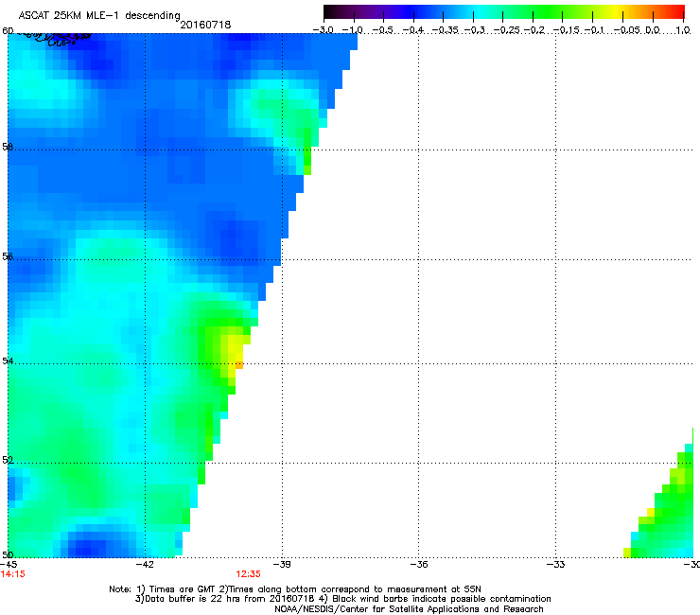
Task: Click the color bar label -0.1
Action: 594,30
